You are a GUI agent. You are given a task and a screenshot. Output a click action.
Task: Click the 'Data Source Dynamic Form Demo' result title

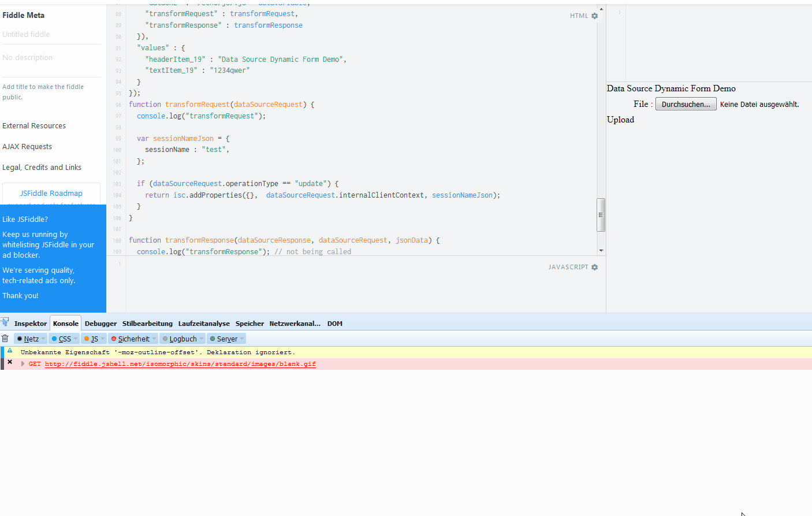[671, 88]
